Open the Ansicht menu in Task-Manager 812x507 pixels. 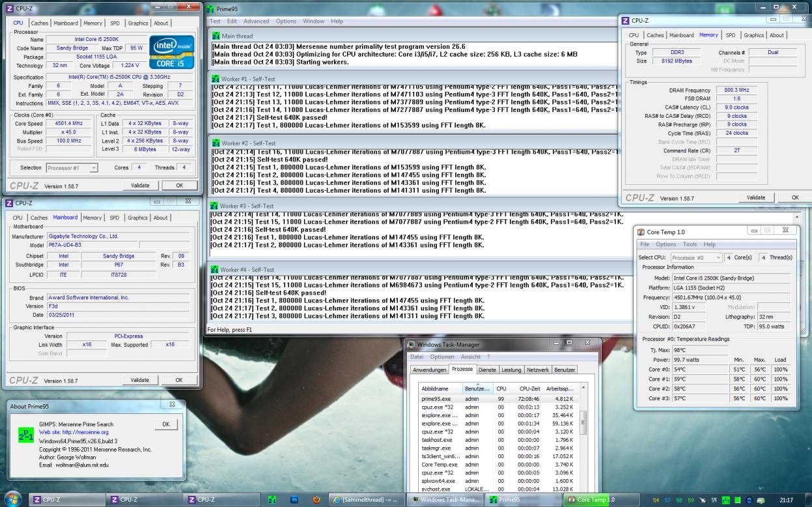pyautogui.click(x=470, y=357)
